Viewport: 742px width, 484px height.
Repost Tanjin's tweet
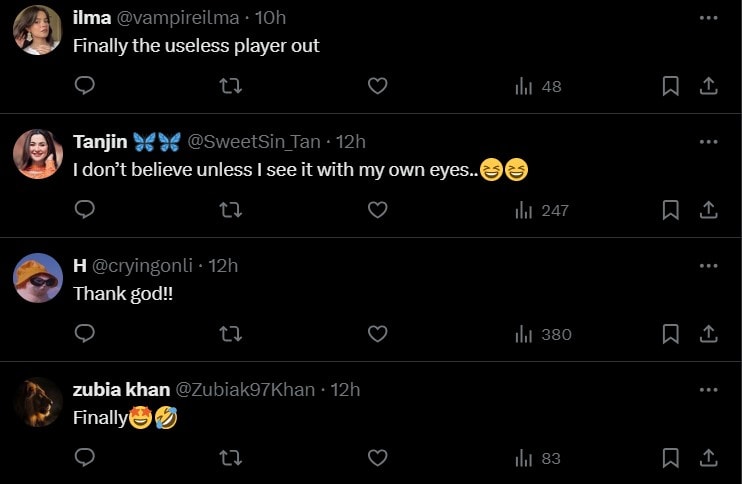230,210
